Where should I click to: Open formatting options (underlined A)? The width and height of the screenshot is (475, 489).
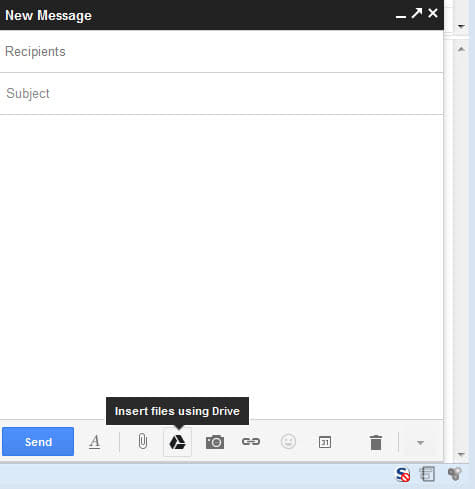click(95, 442)
